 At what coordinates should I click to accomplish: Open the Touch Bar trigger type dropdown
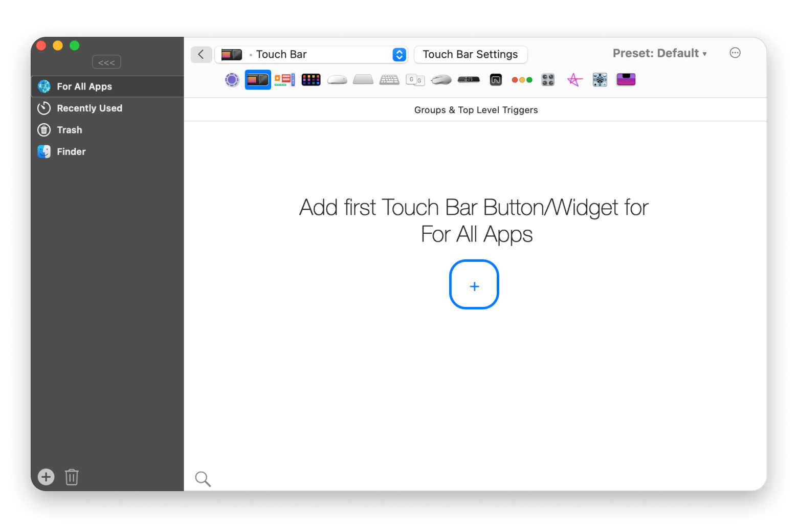click(x=311, y=54)
